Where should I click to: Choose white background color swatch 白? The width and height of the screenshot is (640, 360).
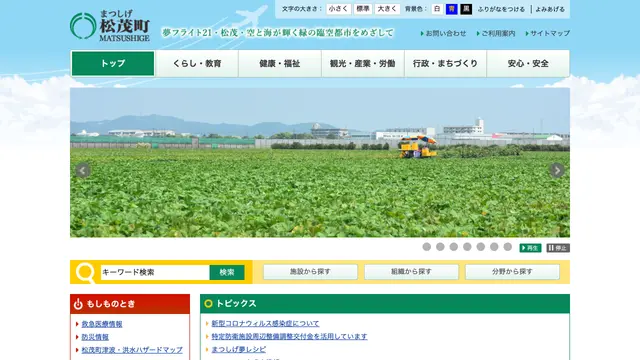coord(437,9)
